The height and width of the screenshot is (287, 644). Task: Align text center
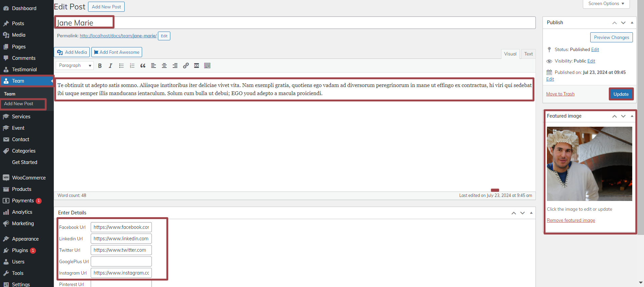(164, 66)
